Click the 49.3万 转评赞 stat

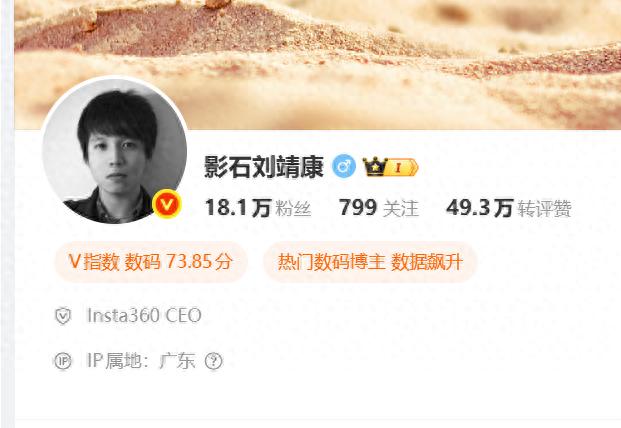tap(509, 208)
